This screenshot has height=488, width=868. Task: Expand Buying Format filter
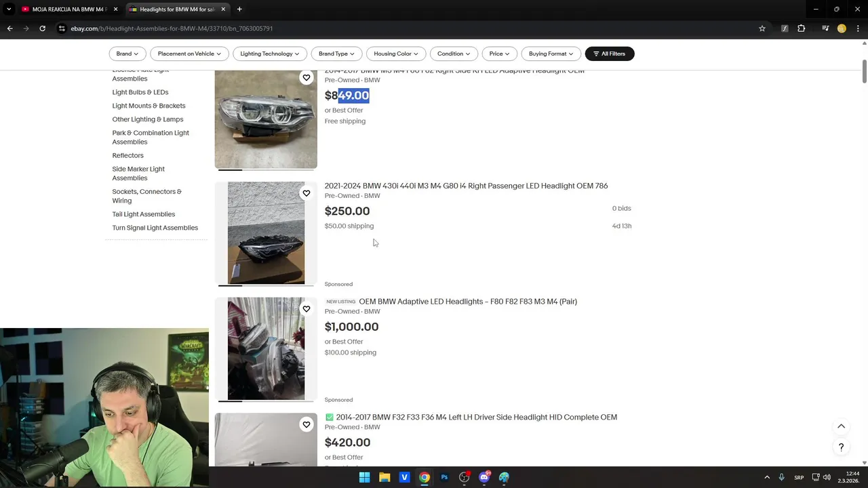pyautogui.click(x=551, y=54)
